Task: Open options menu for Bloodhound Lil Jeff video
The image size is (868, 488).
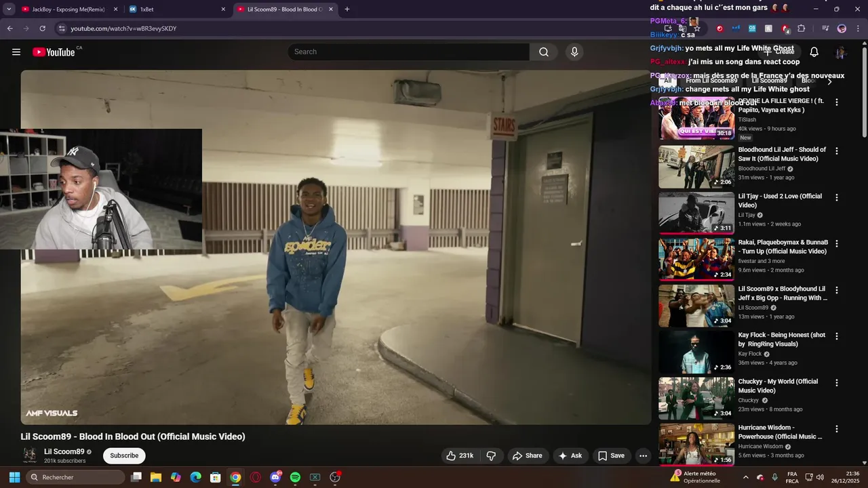Action: (837, 151)
